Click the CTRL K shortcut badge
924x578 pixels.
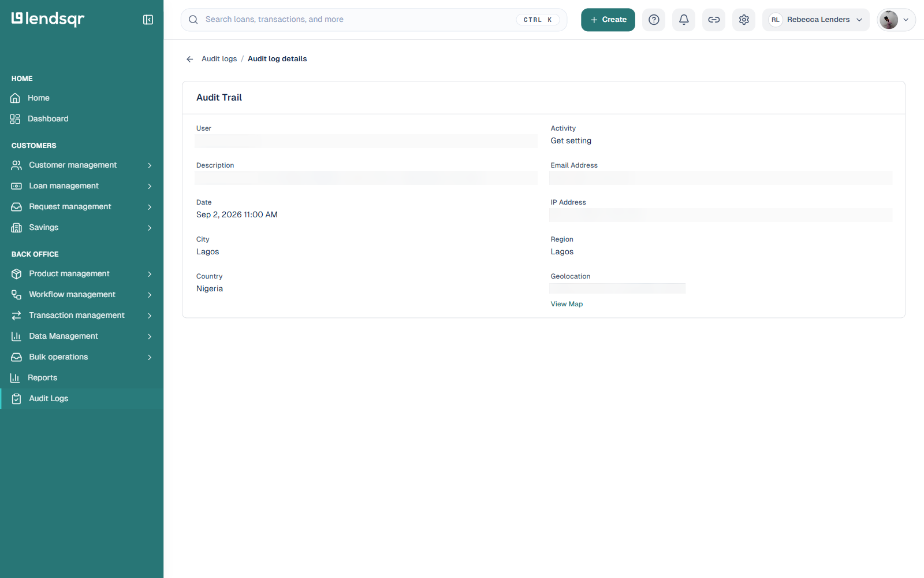[x=538, y=20]
